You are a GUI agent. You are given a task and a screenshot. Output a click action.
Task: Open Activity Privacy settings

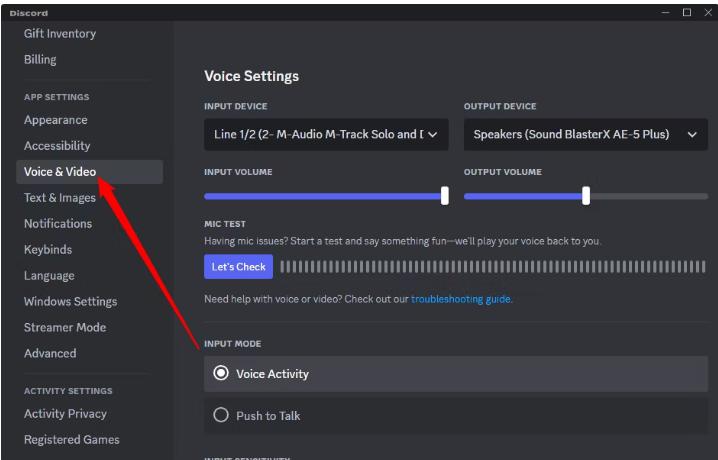pos(65,414)
